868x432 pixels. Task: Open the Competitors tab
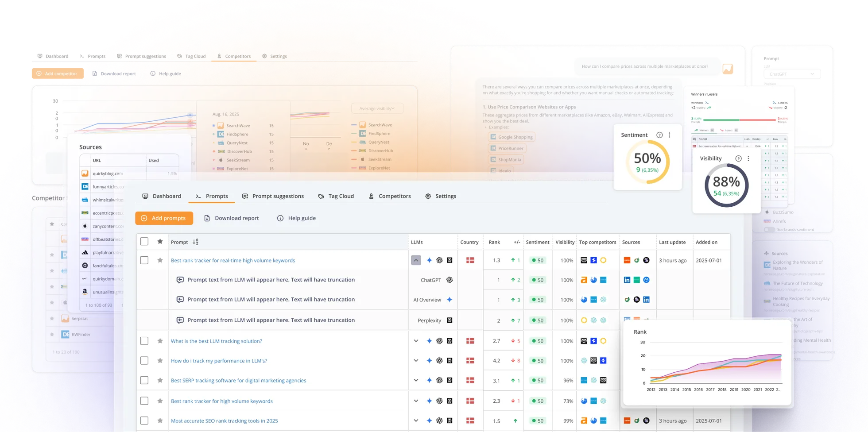[x=390, y=196]
